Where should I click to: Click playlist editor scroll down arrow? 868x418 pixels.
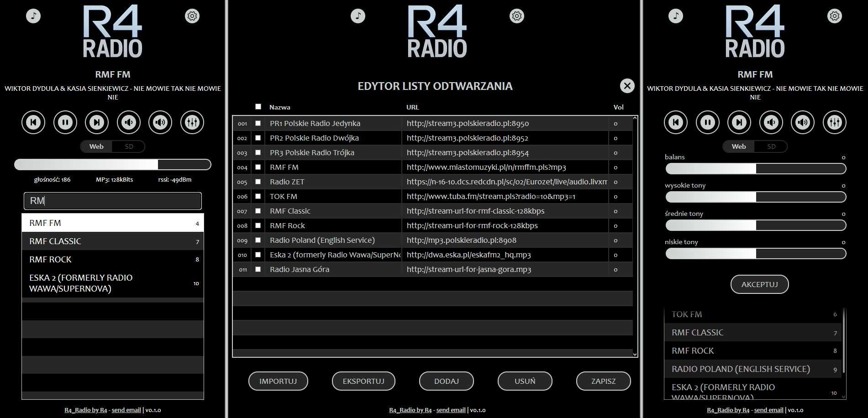pos(635,354)
